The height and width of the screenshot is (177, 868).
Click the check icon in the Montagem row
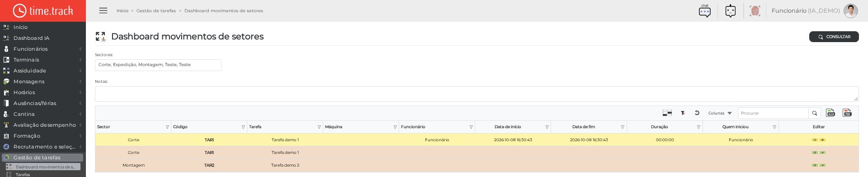pos(823,165)
